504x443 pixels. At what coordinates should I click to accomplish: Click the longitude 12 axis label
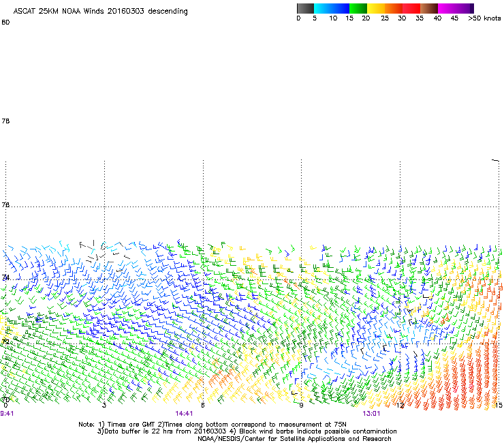(x=400, y=406)
